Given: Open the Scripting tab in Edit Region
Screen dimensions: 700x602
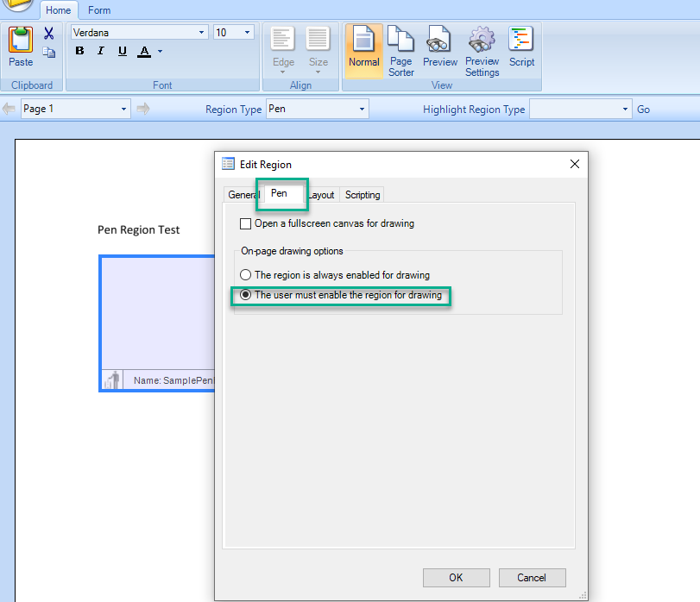Looking at the screenshot, I should 363,195.
